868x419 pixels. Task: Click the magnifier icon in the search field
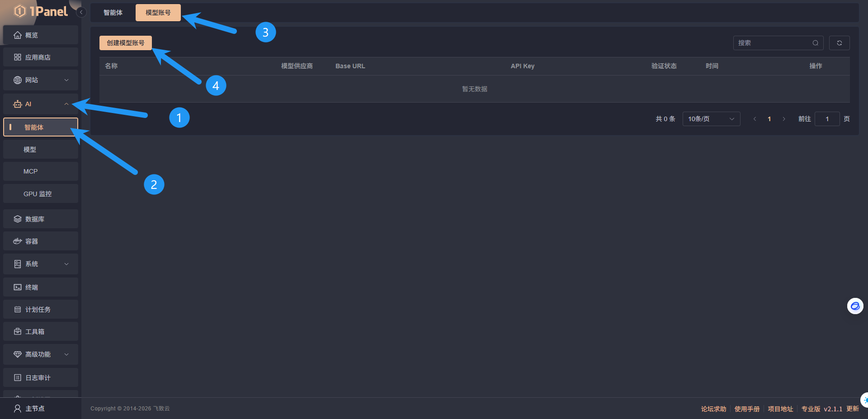click(815, 43)
